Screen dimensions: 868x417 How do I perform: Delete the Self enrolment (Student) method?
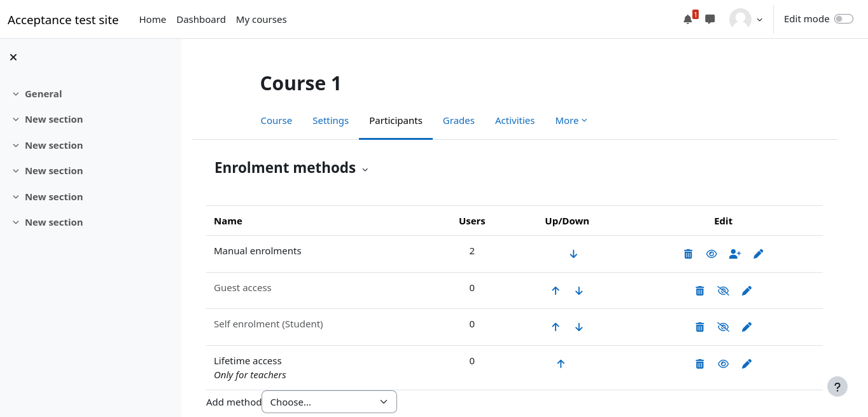pyautogui.click(x=699, y=327)
